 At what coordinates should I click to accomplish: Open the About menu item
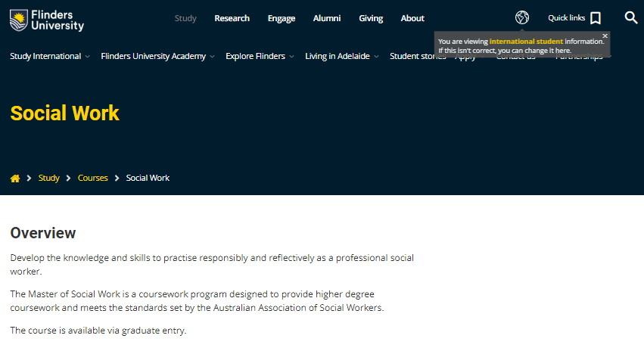point(412,18)
